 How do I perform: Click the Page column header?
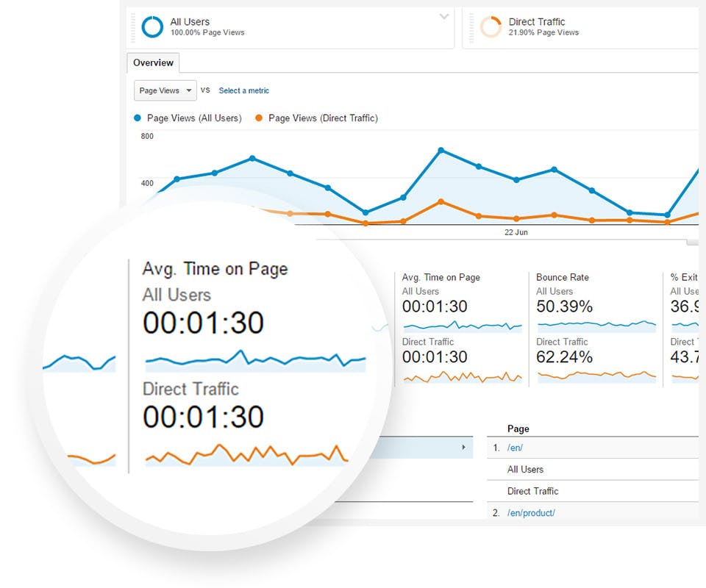[518, 429]
